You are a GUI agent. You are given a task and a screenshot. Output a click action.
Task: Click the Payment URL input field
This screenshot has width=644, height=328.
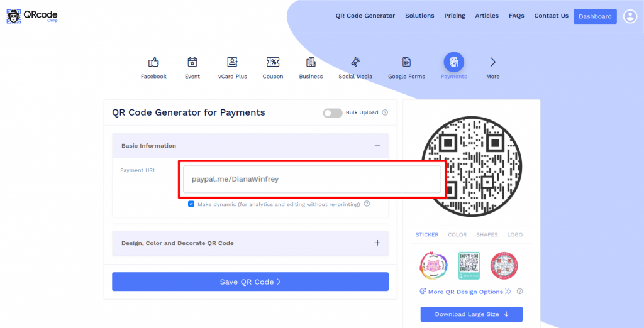coord(312,179)
